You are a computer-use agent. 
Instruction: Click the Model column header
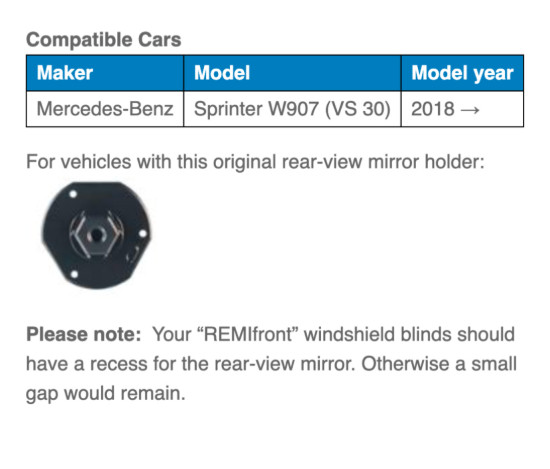pos(292,73)
